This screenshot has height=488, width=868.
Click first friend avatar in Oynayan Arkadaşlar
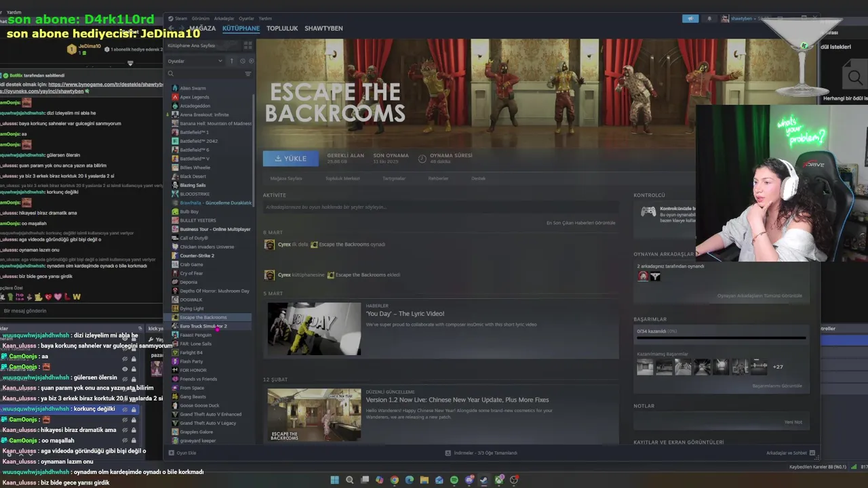point(643,276)
